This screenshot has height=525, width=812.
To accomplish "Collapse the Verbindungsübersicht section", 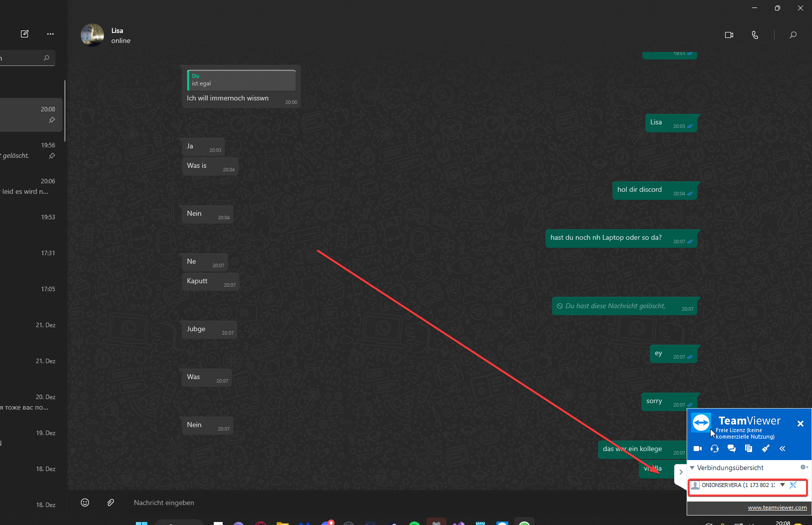I will tap(692, 468).
